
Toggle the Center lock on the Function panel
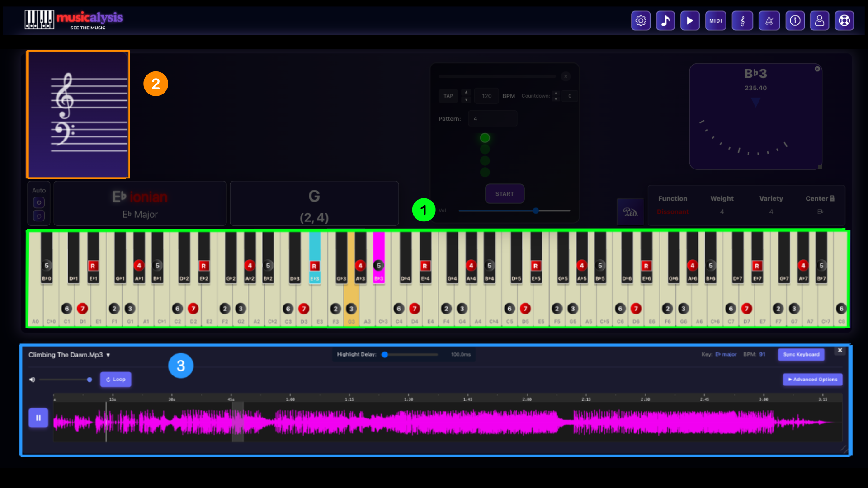click(832, 198)
